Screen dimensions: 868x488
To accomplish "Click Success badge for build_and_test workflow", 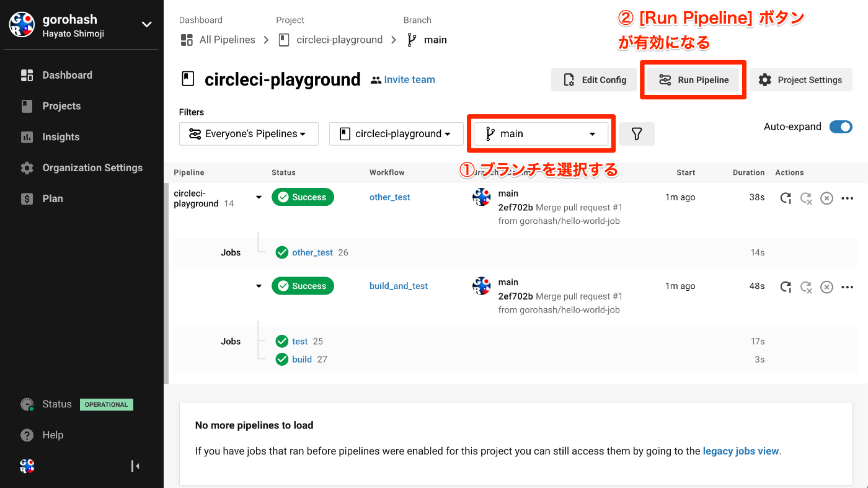I will [x=303, y=286].
